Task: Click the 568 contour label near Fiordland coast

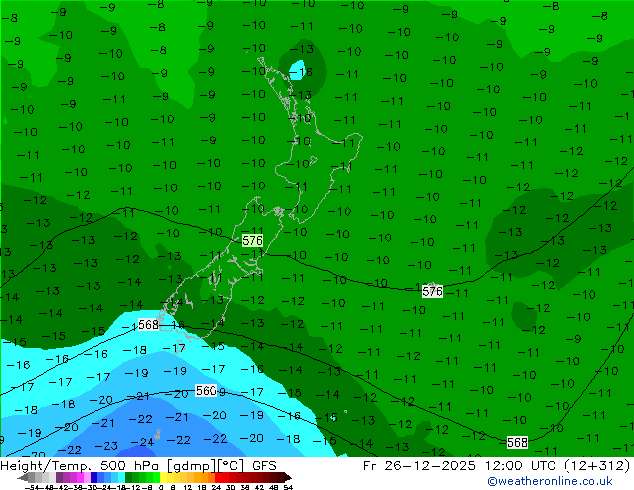Action: (148, 325)
